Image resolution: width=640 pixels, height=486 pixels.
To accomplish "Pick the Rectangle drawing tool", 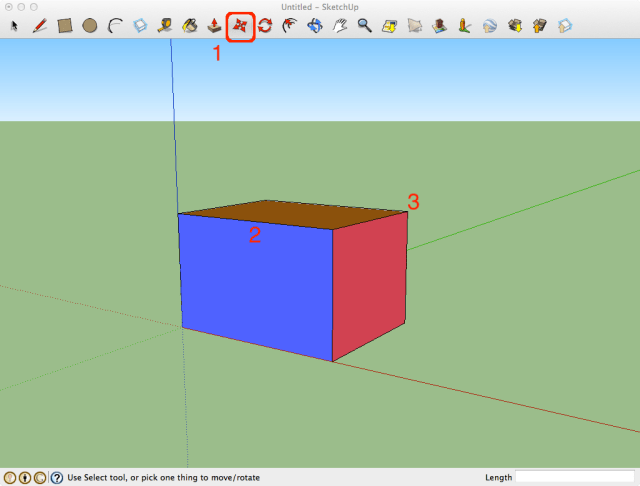I will tap(64, 26).
